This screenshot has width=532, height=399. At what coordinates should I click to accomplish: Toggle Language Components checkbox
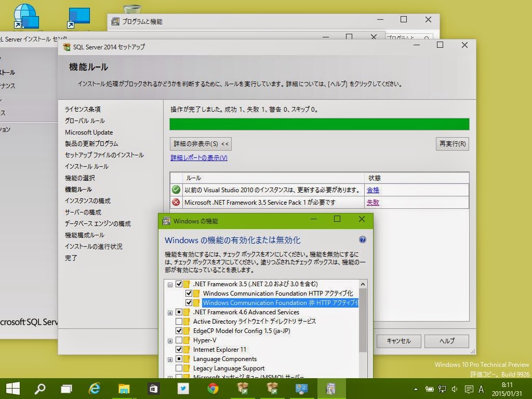(179, 359)
